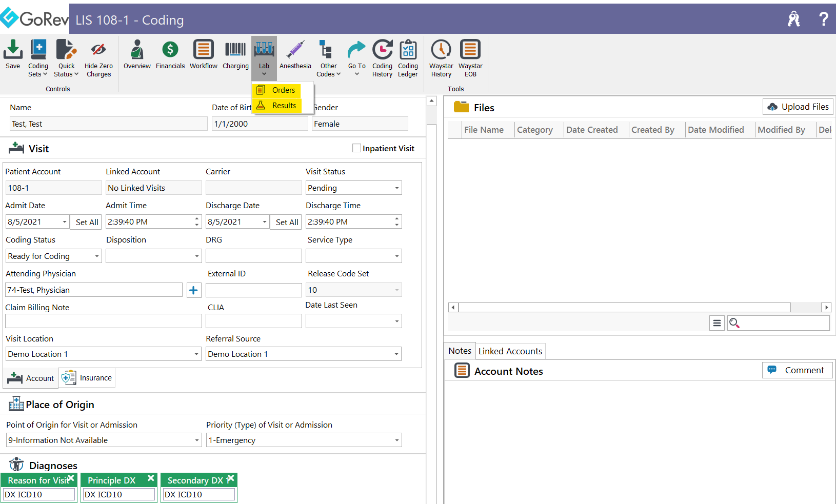Open the Charging barcode section
This screenshot has width=836, height=504.
click(x=235, y=54)
